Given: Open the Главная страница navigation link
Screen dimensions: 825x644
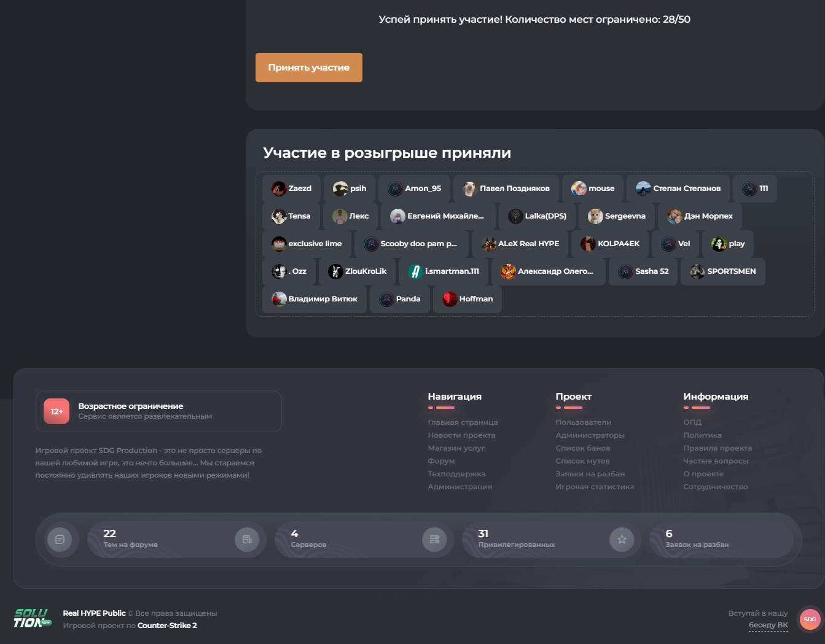Looking at the screenshot, I should [462, 422].
